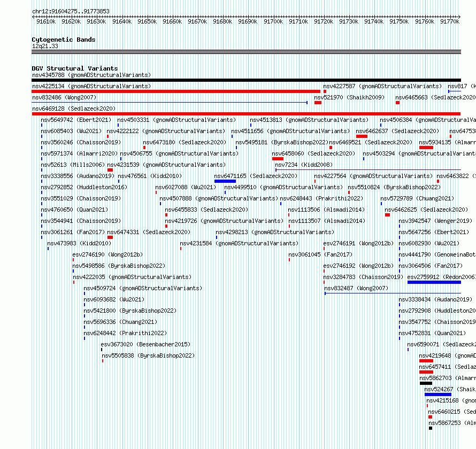Click the gray cytogenetic band bar
This screenshot has width=476, height=449.
246,52
